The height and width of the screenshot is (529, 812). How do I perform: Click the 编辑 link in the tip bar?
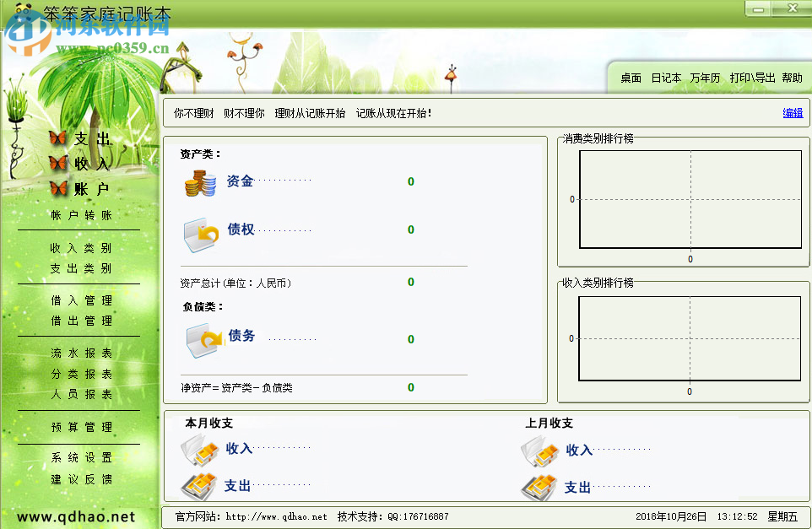tap(792, 112)
